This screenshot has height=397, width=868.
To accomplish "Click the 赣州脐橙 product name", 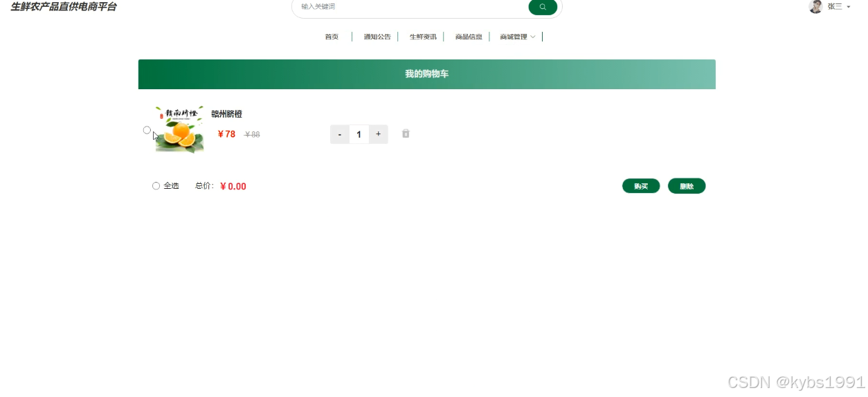I will 226,114.
